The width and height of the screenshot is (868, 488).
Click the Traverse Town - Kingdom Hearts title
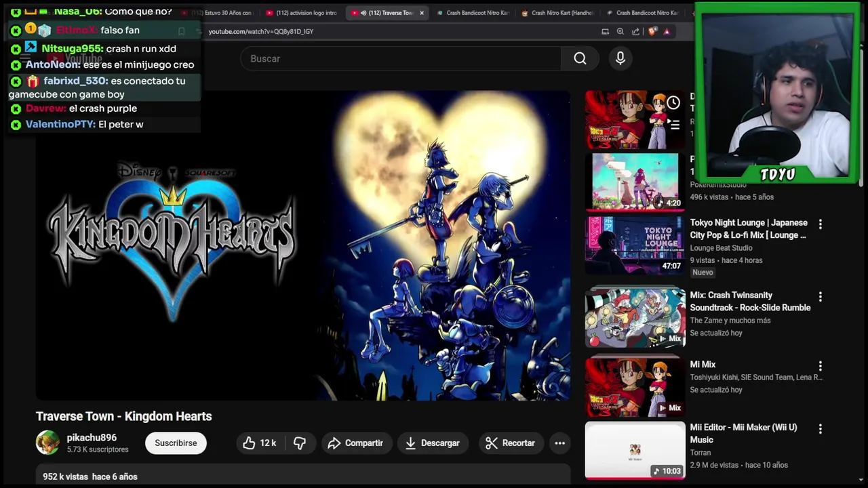click(x=124, y=416)
